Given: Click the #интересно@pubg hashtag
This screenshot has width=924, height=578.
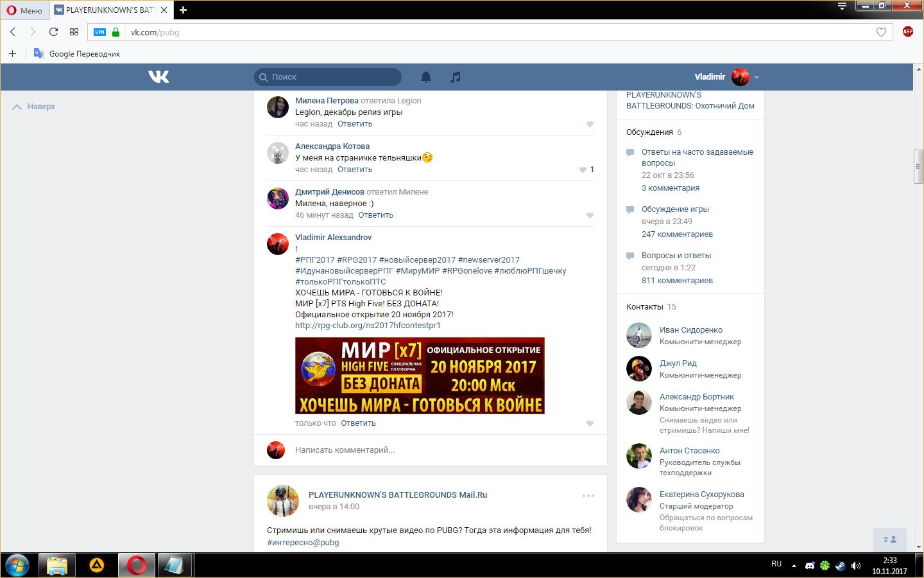Looking at the screenshot, I should click(303, 543).
